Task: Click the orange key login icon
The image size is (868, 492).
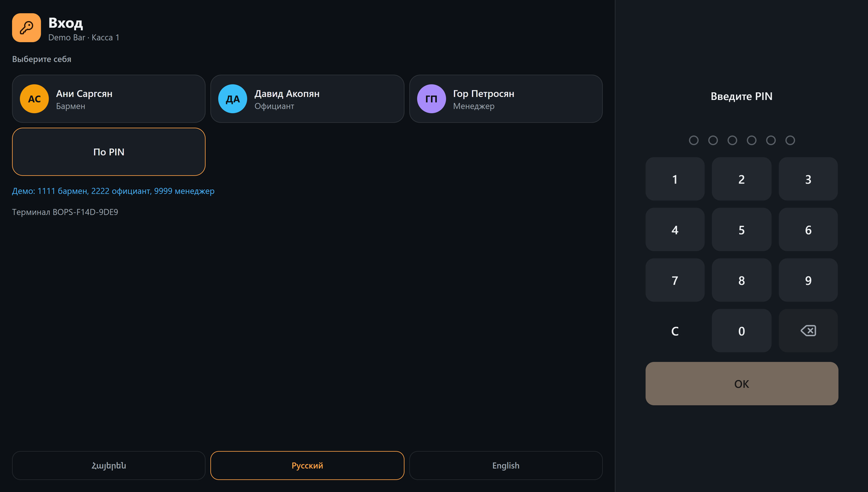Action: point(27,28)
